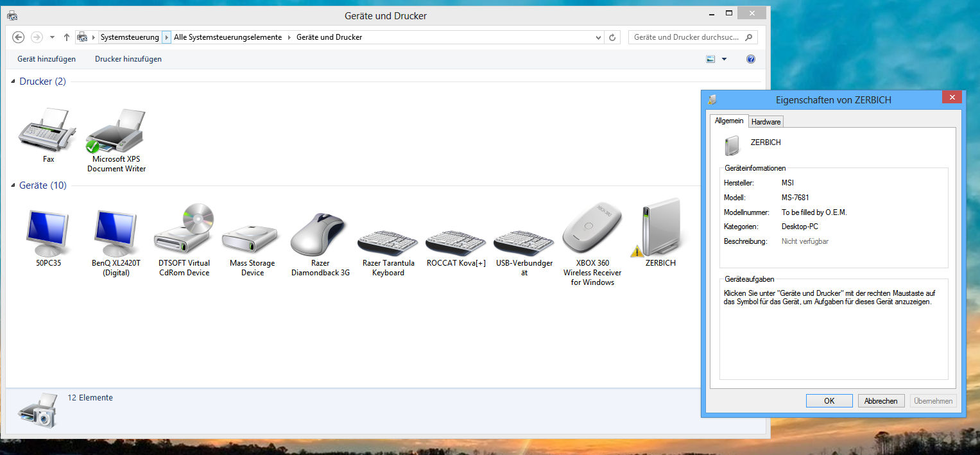Viewport: 980px width, 455px height.
Task: Click the search magnifier icon
Action: 749,37
